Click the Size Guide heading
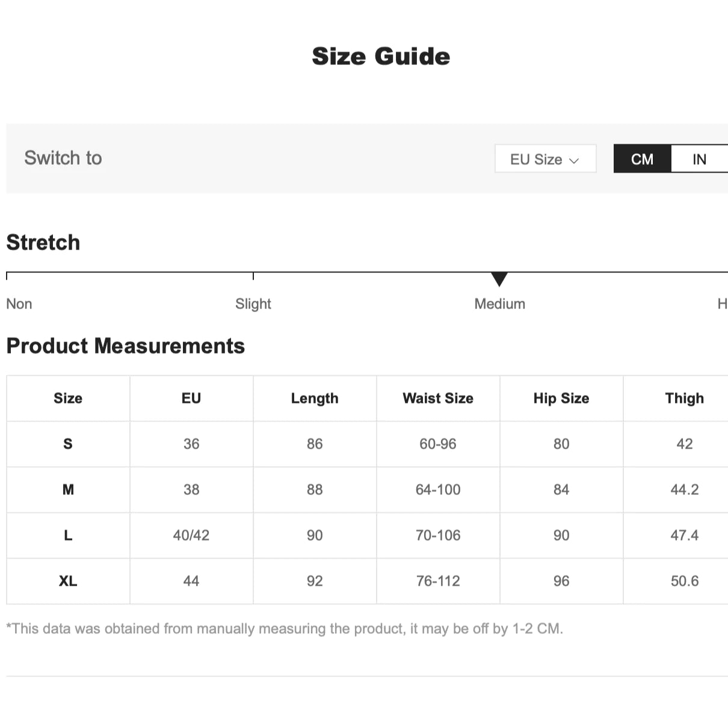 point(381,57)
